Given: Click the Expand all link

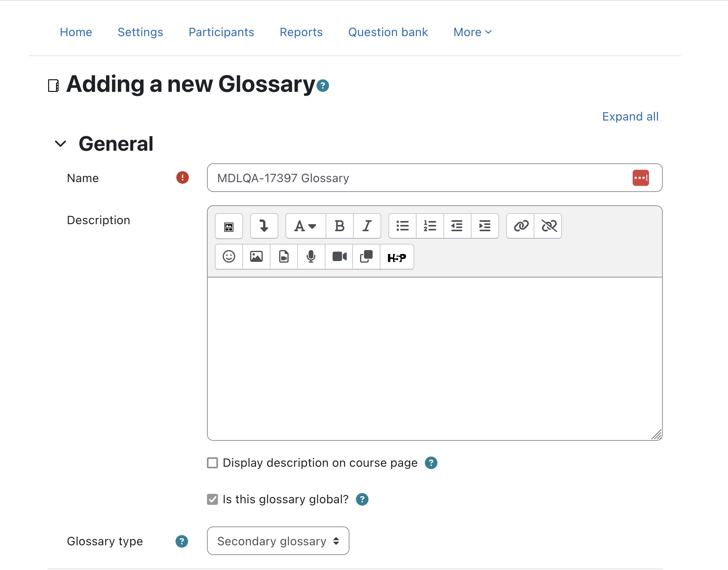Looking at the screenshot, I should [x=630, y=117].
